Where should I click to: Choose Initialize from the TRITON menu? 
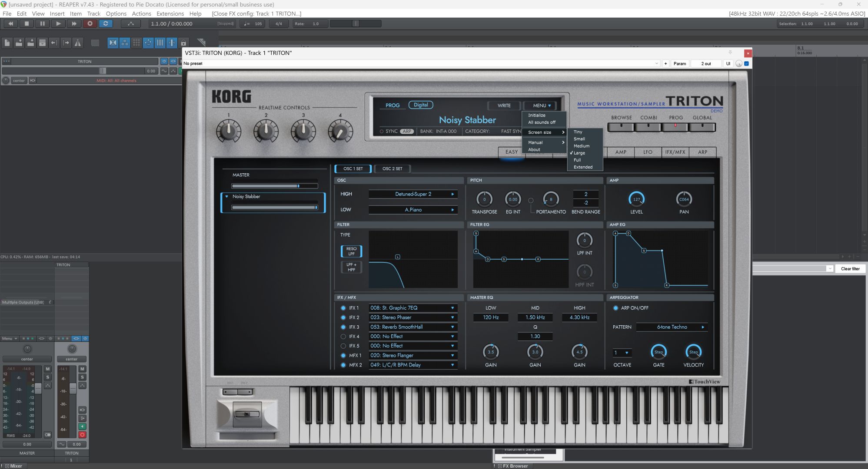(536, 116)
